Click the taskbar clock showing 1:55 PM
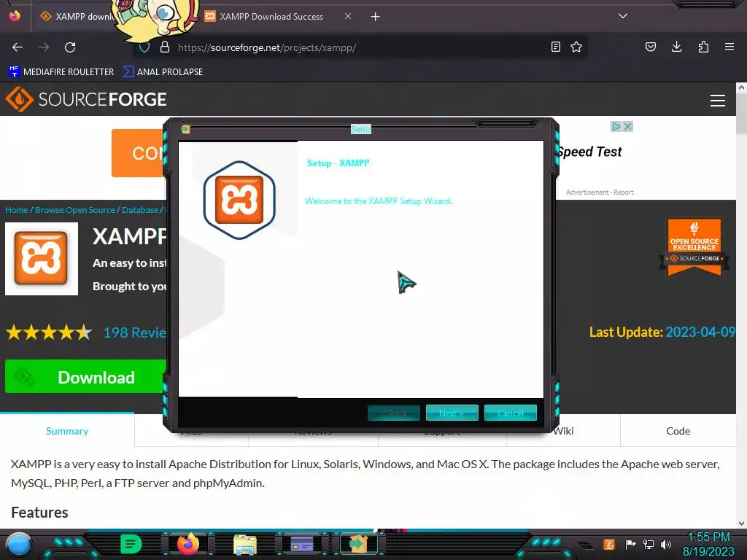This screenshot has width=747, height=560. pyautogui.click(x=708, y=544)
